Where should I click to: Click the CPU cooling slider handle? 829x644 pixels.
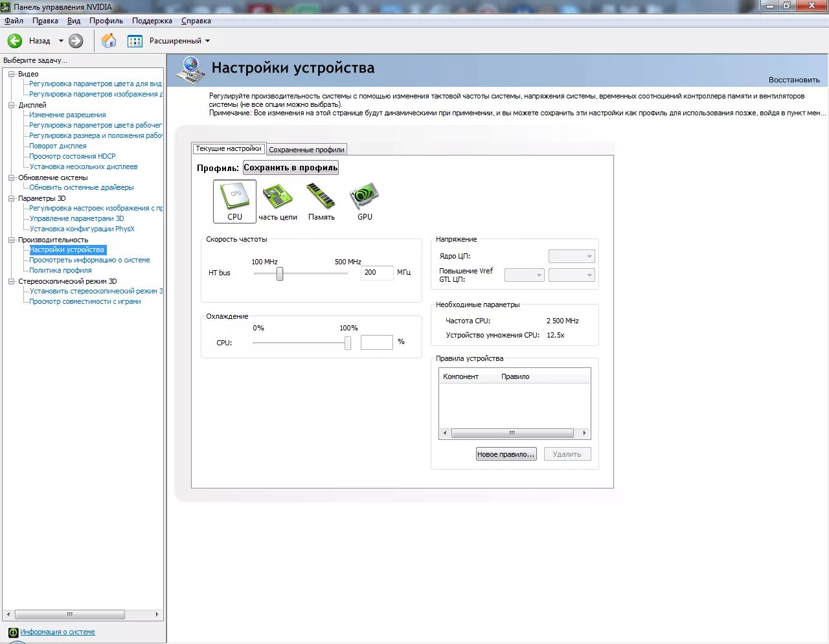[348, 343]
